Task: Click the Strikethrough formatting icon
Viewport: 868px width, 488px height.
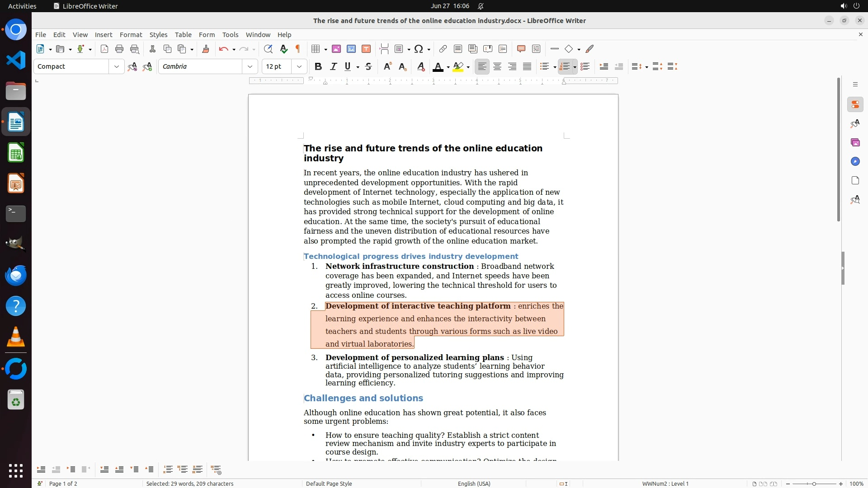Action: pyautogui.click(x=368, y=66)
